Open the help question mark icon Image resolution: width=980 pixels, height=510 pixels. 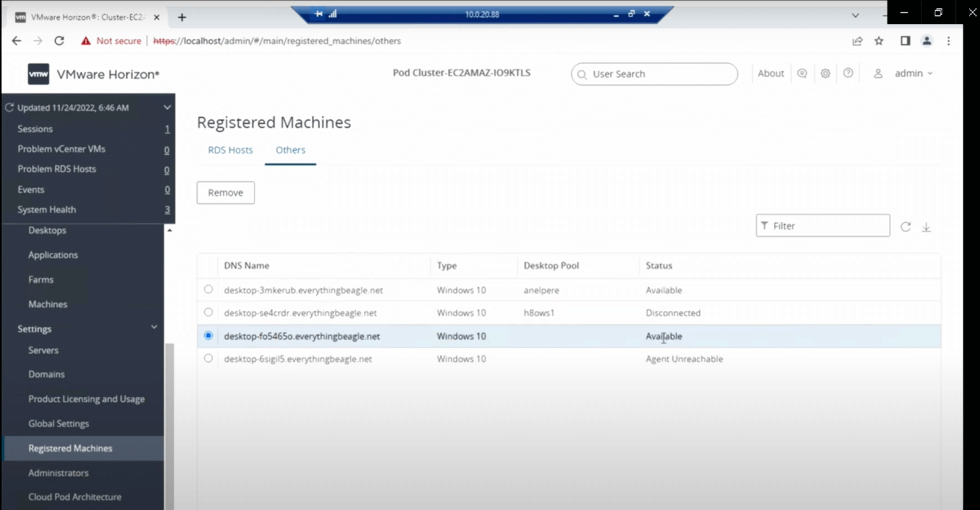pos(849,73)
